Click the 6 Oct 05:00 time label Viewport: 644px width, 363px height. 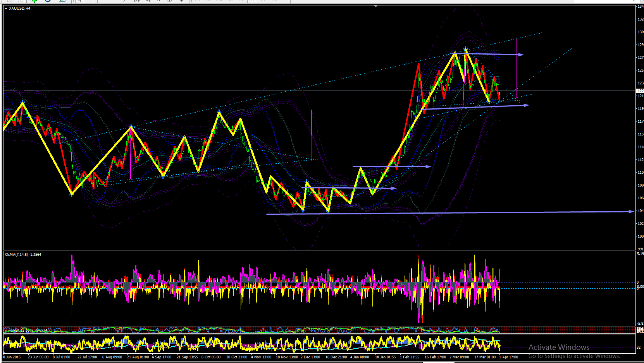click(x=211, y=357)
